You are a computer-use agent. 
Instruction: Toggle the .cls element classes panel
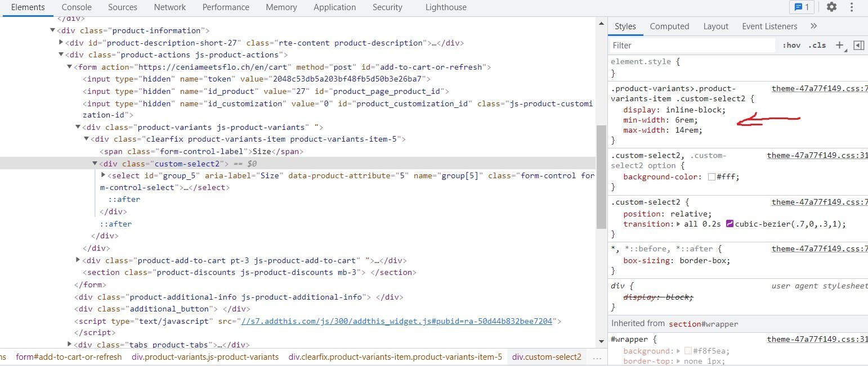(817, 46)
